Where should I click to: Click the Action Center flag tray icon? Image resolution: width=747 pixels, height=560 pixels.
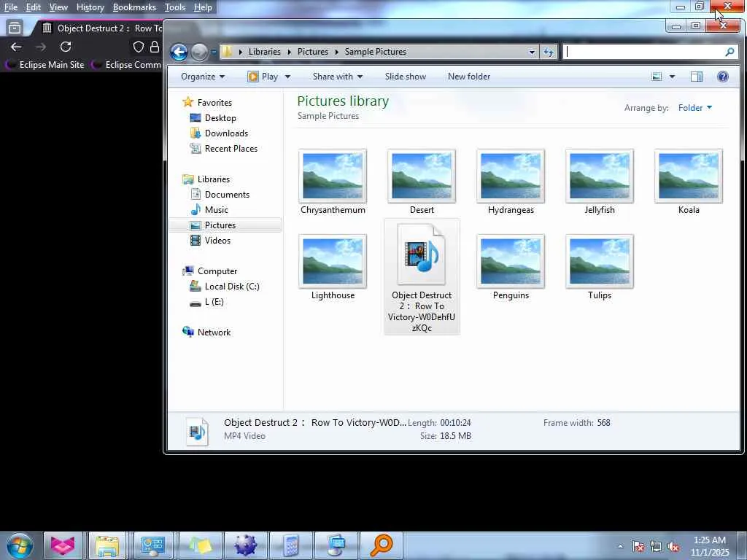638,547
